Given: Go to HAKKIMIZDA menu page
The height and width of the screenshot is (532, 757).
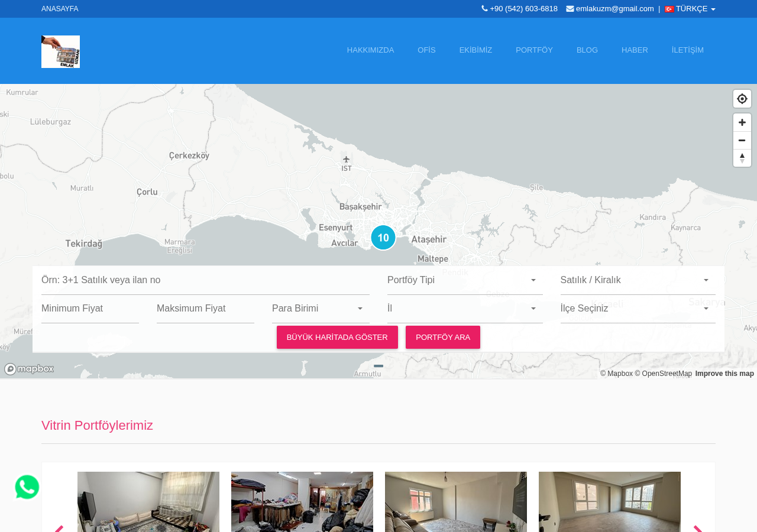Looking at the screenshot, I should click(x=370, y=50).
